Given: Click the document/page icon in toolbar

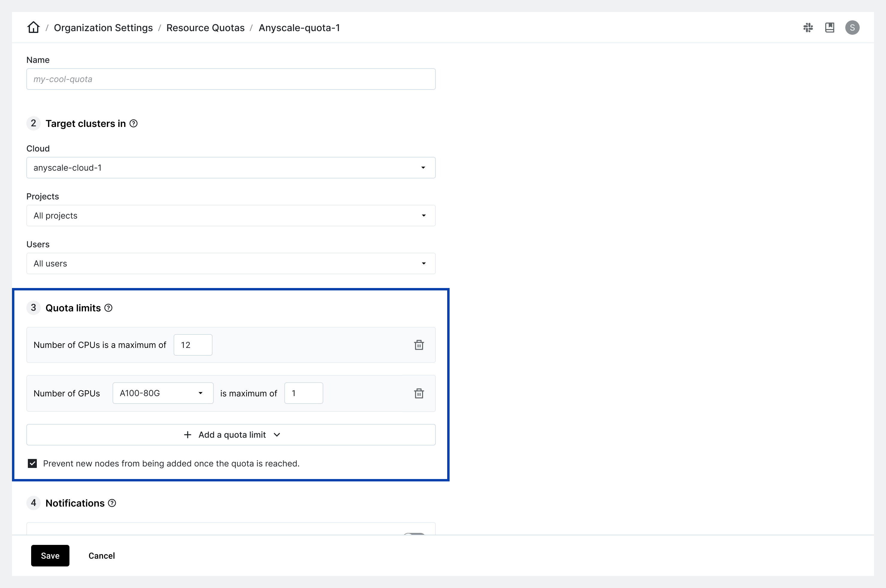Looking at the screenshot, I should click(x=830, y=27).
